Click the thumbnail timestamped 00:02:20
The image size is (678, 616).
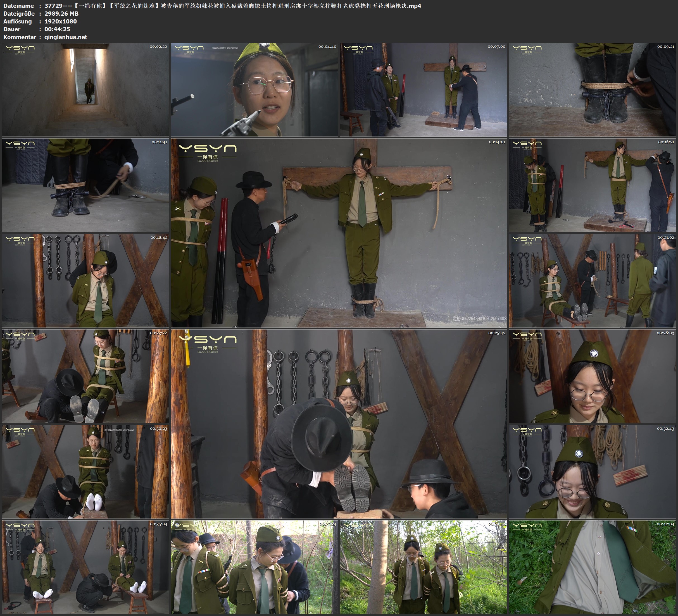(x=85, y=89)
